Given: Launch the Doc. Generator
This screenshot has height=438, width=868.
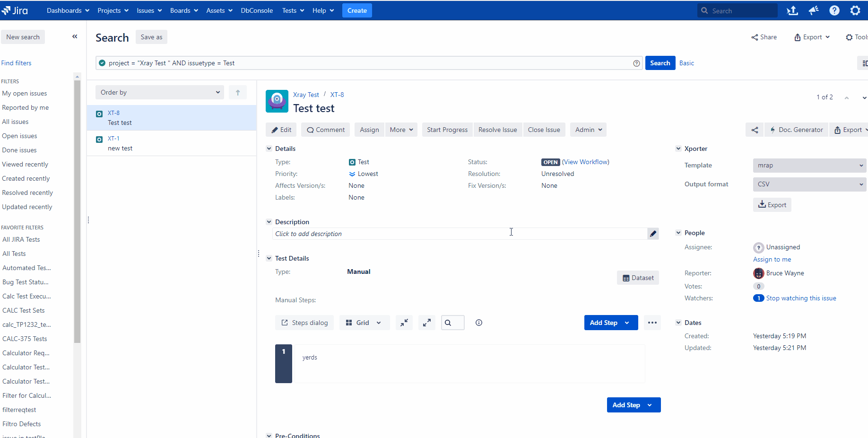Looking at the screenshot, I should pos(796,129).
